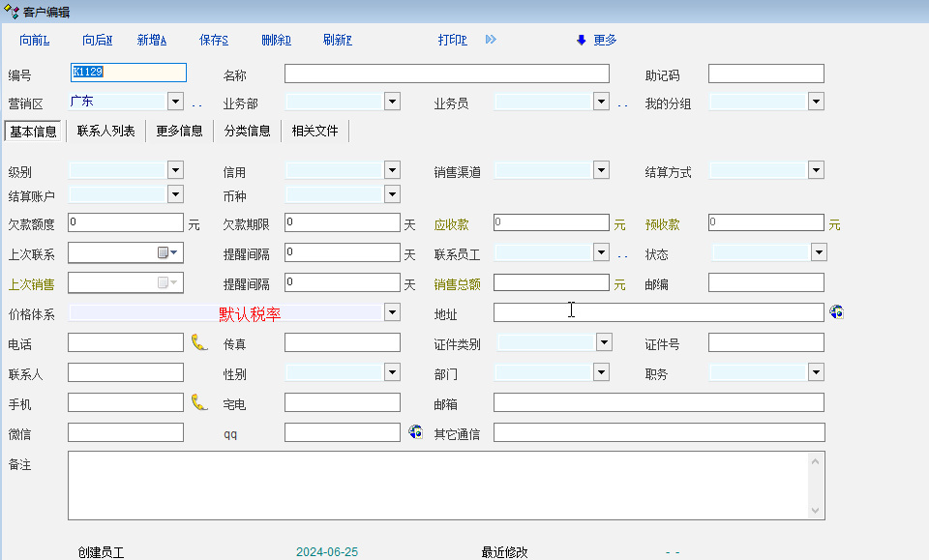Click the 备注 scrollbar down arrow

point(816,511)
